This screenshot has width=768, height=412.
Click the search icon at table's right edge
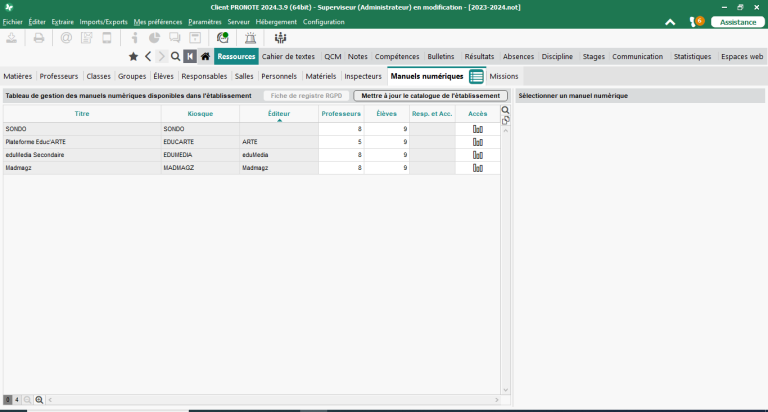pyautogui.click(x=505, y=110)
